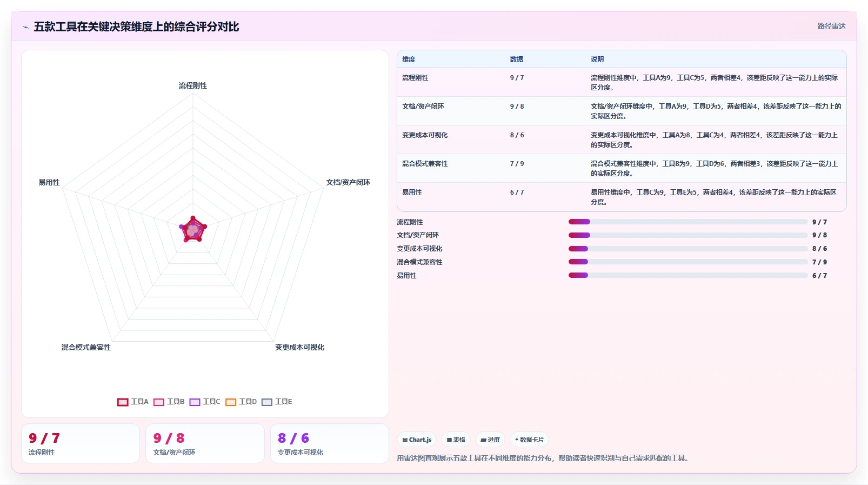Click the 数据卡片 tag chip
The width and height of the screenshot is (868, 485).
[529, 440]
